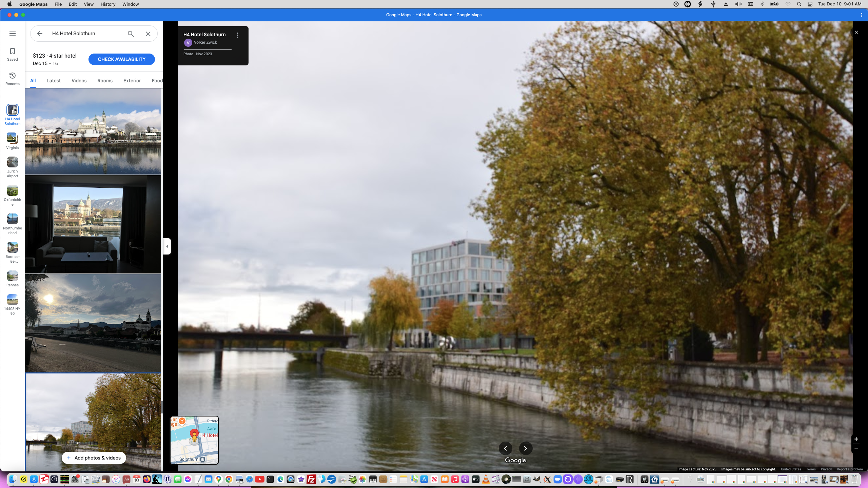
Task: Open the room window view photo thumbnail
Action: pyautogui.click(x=93, y=224)
